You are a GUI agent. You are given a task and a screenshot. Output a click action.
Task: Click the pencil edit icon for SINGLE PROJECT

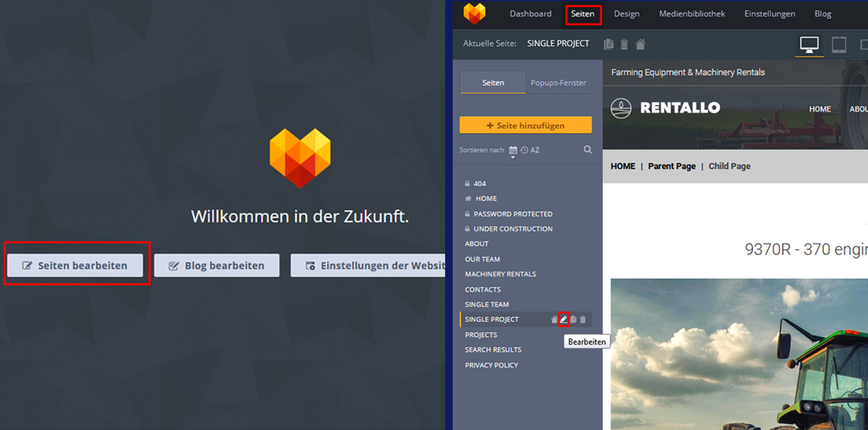pos(564,320)
